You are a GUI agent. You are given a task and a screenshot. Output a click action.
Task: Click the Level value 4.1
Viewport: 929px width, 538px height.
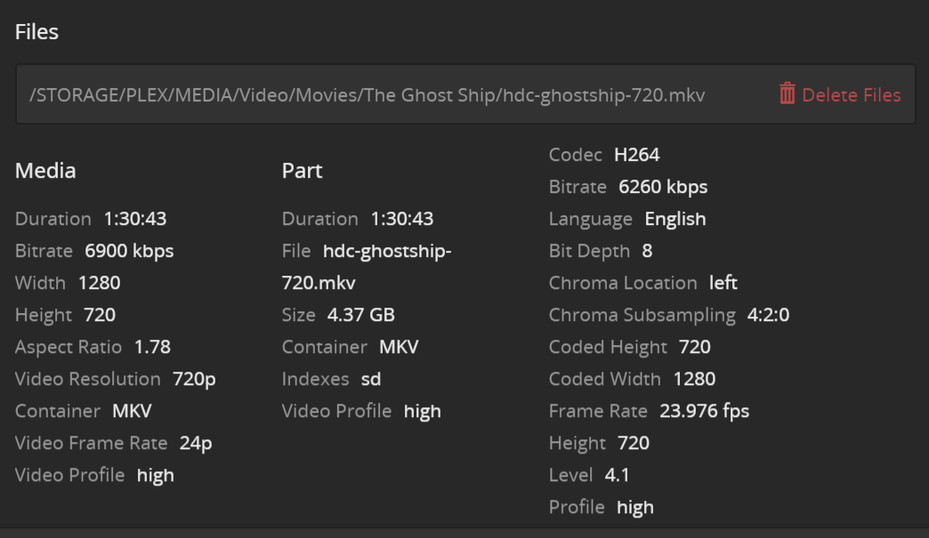[x=617, y=475]
